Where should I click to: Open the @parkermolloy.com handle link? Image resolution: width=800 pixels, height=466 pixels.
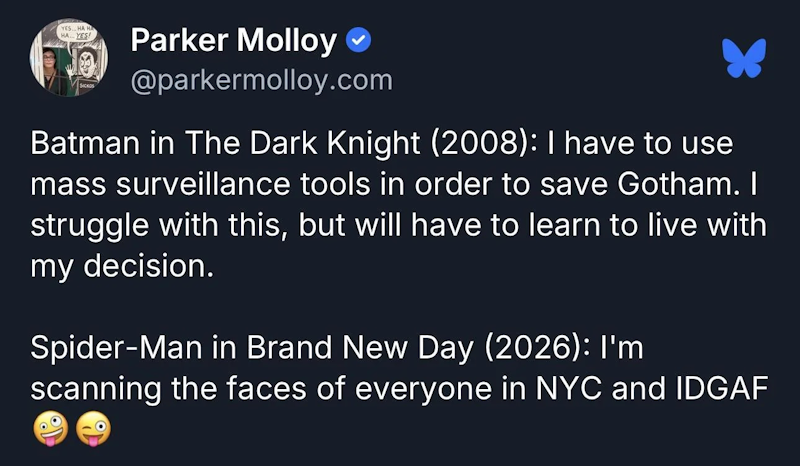[262, 81]
